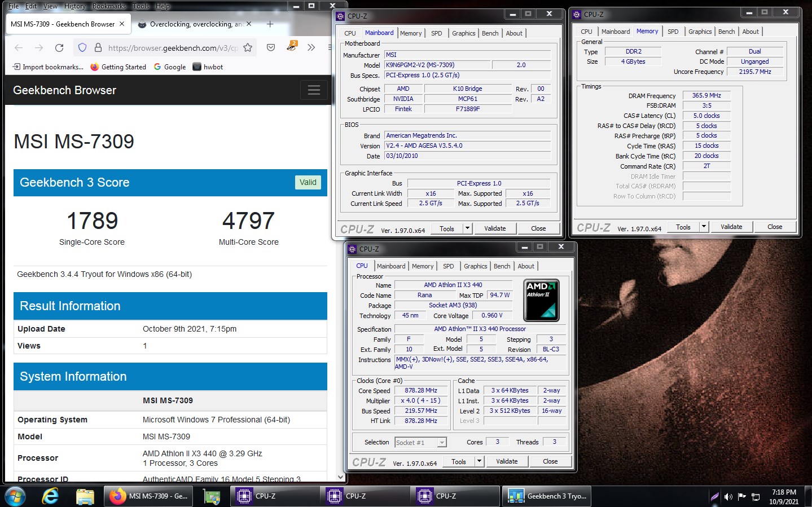Go forward with the Firefox forward arrow
The height and width of the screenshot is (507, 812).
[39, 48]
